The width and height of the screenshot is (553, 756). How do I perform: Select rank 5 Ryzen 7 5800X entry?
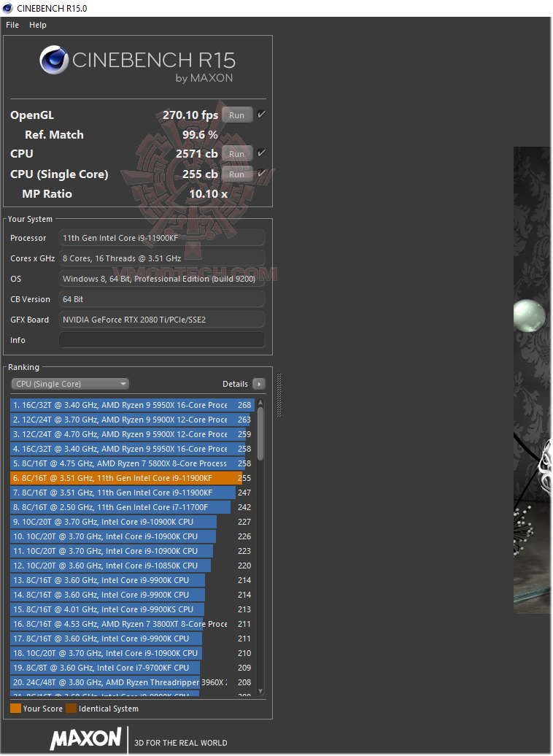click(133, 463)
